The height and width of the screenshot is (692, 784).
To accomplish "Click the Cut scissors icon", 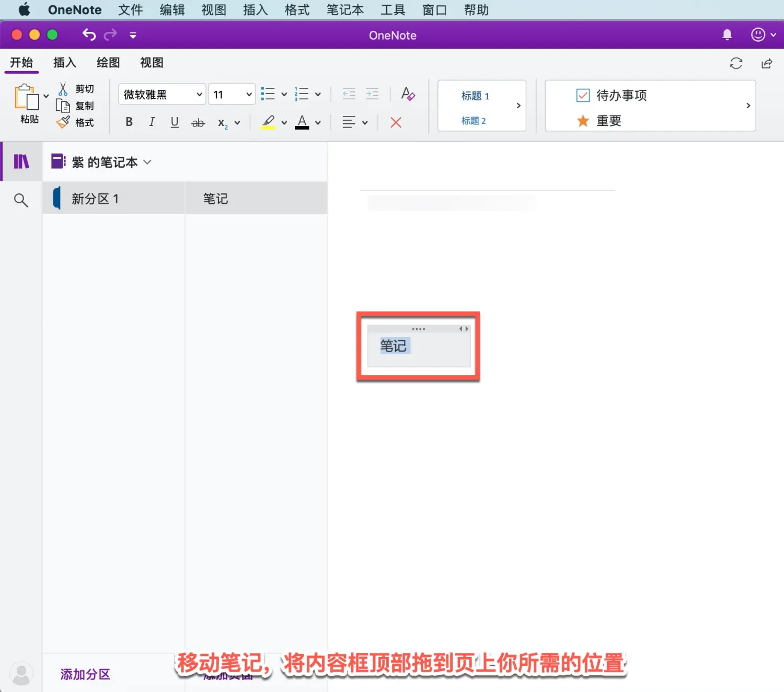I will click(63, 88).
